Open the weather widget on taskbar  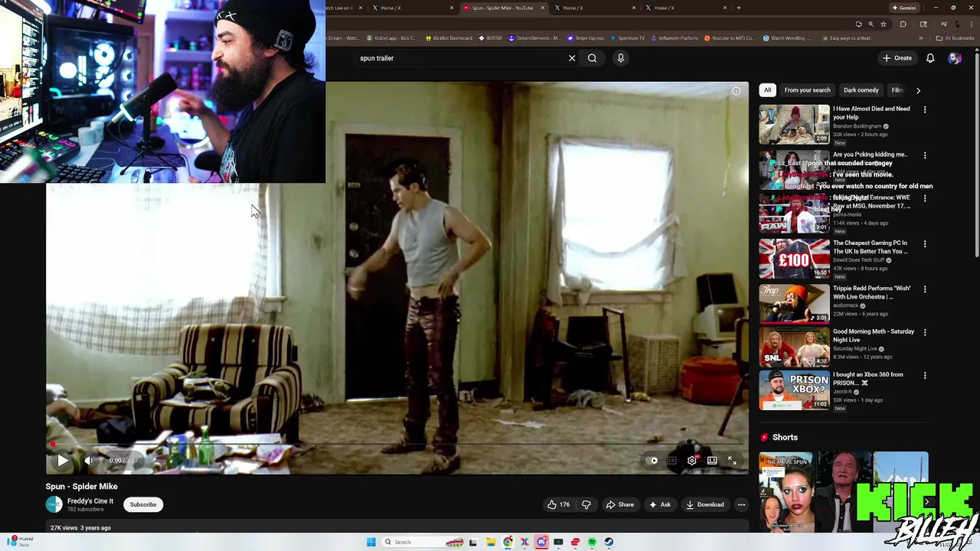click(21, 541)
